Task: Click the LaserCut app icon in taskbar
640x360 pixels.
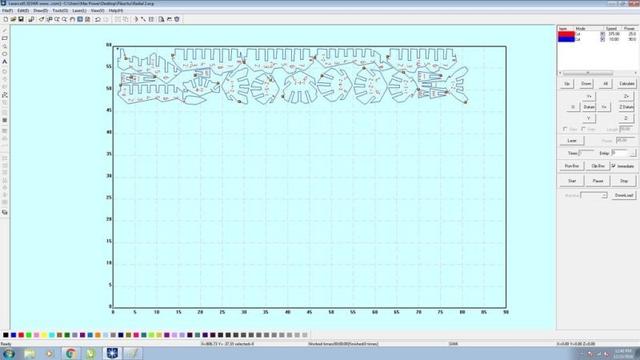Action: pyautogui.click(x=112, y=353)
